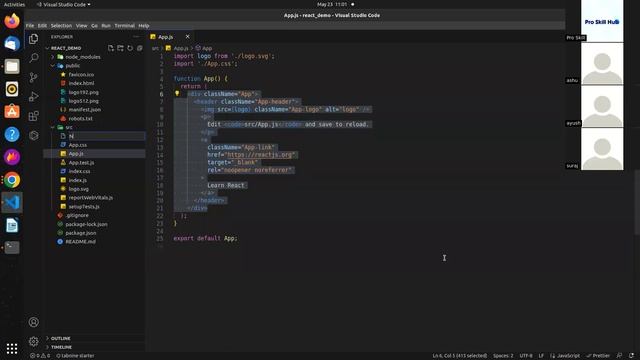Click New File icon in Explorer header
Image resolution: width=640 pixels, height=360 pixels.
point(111,48)
